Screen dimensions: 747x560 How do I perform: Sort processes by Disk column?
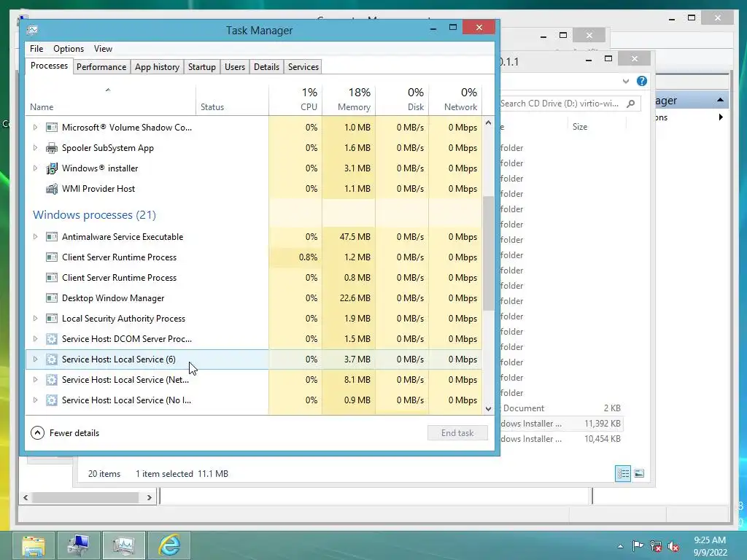tap(403, 99)
